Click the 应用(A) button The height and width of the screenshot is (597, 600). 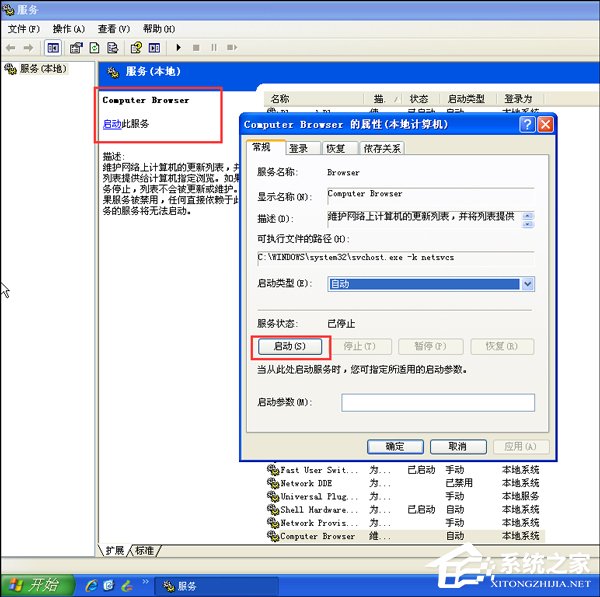521,447
